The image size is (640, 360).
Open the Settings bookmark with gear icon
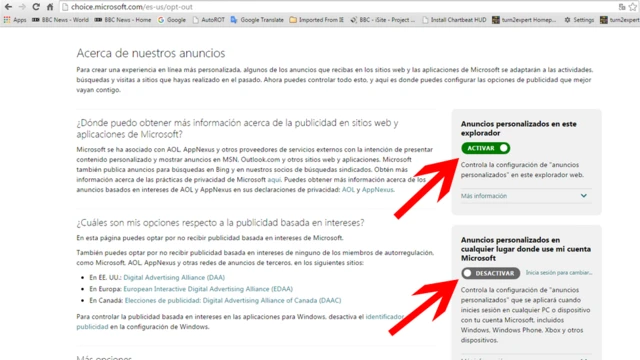coord(579,20)
